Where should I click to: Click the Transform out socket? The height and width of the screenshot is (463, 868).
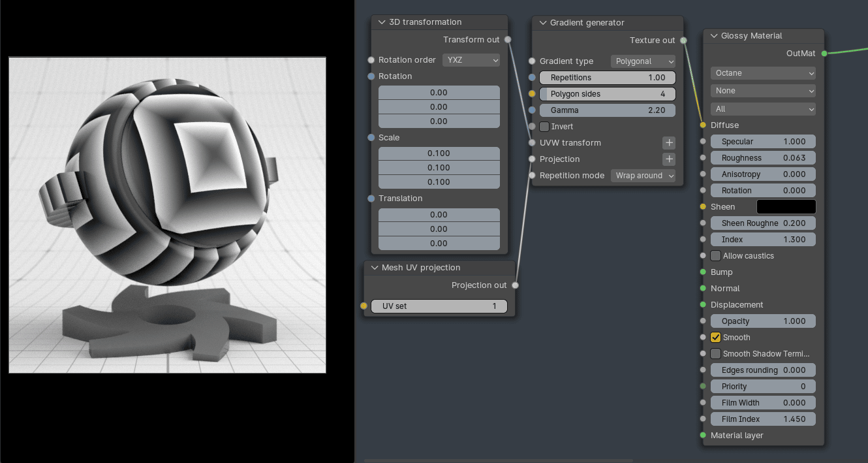point(508,40)
